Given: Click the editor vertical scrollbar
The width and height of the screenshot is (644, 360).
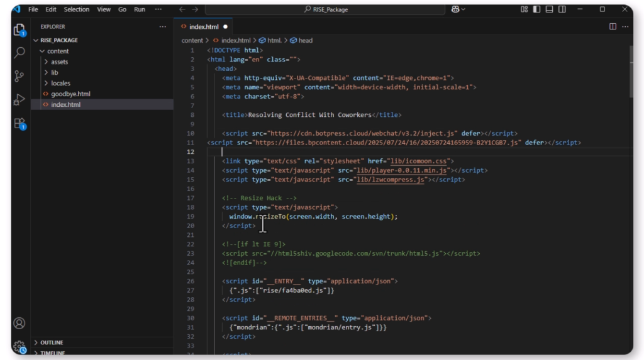Looking at the screenshot, I should point(631,72).
